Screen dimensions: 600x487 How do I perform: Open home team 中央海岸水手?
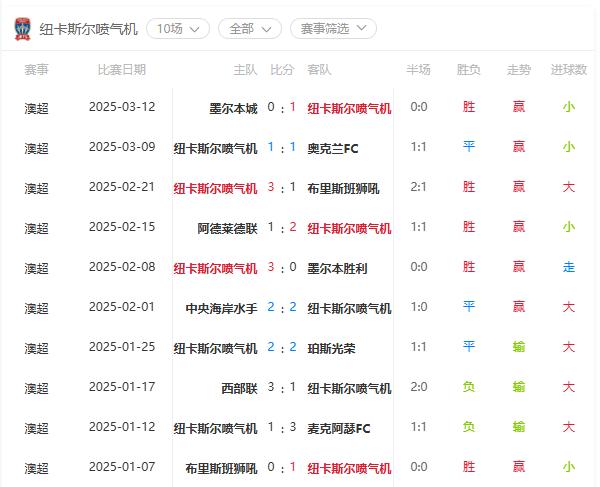coord(222,309)
